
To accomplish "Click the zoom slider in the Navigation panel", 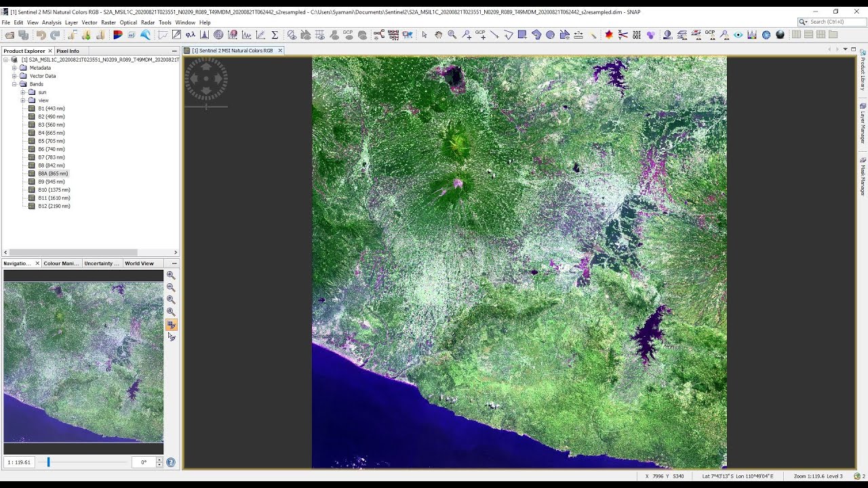I will tap(48, 462).
